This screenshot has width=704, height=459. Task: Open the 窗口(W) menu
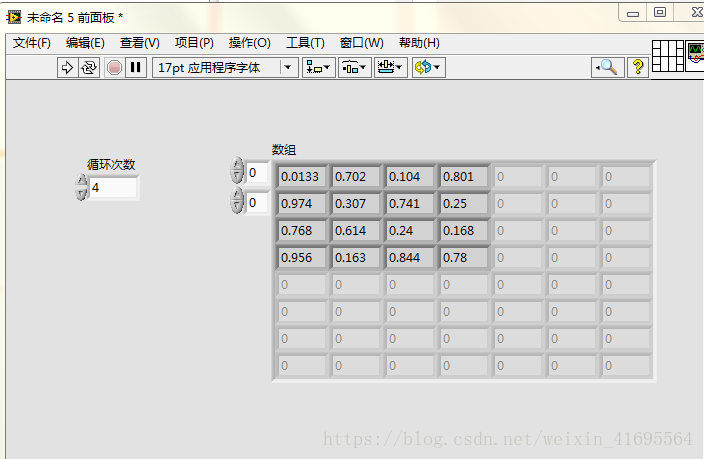point(362,43)
